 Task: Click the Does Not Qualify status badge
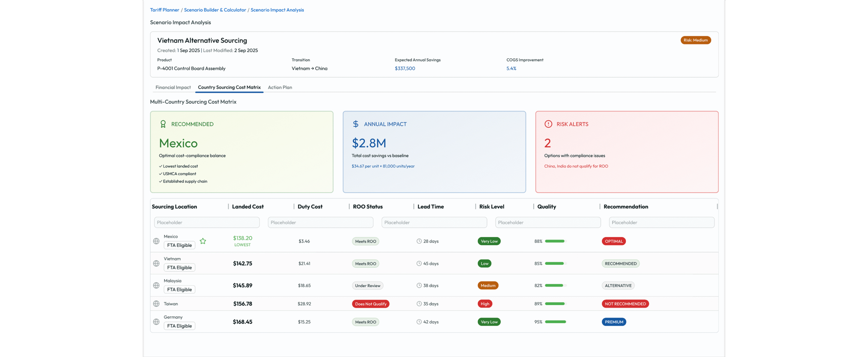[371, 304]
